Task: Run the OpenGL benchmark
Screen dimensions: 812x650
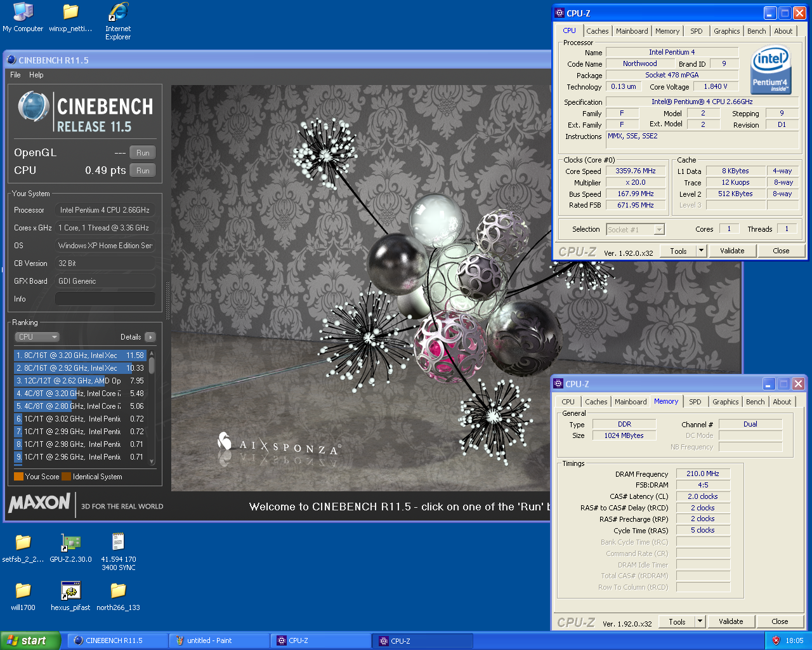Action: [143, 153]
